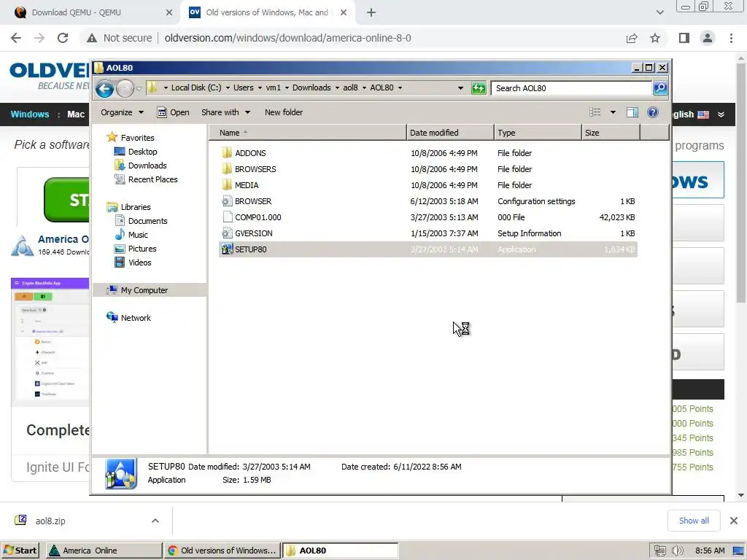Viewport: 747px width, 560px height.
Task: Click New folder in Explorer toolbar
Action: (284, 112)
